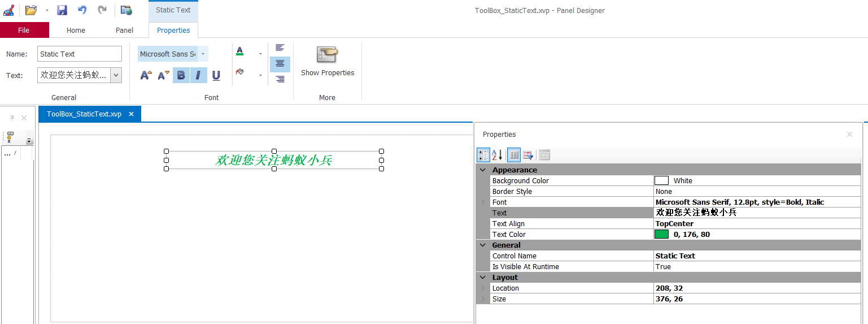Open the font family dropdown arrow
The image size is (868, 324).
(203, 54)
